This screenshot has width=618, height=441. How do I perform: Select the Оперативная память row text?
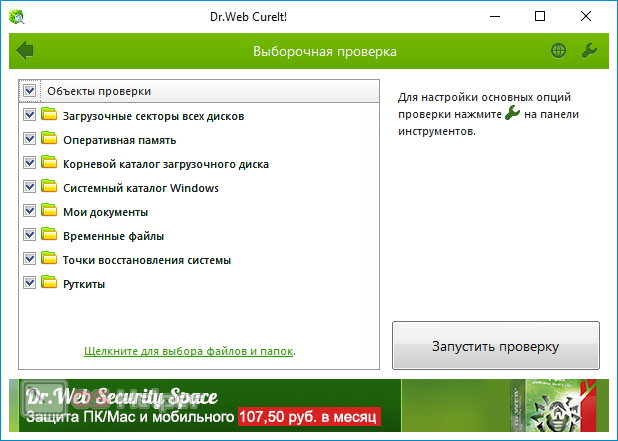coord(119,140)
